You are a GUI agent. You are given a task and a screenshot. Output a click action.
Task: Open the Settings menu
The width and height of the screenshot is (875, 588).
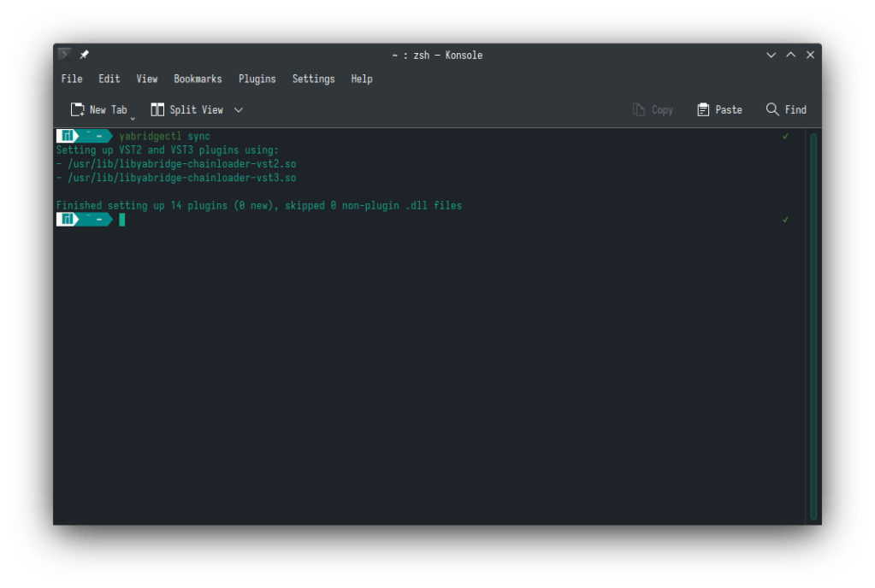tap(313, 79)
